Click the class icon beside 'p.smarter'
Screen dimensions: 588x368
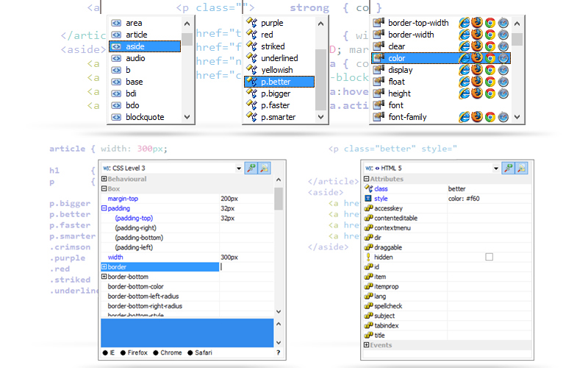click(251, 117)
